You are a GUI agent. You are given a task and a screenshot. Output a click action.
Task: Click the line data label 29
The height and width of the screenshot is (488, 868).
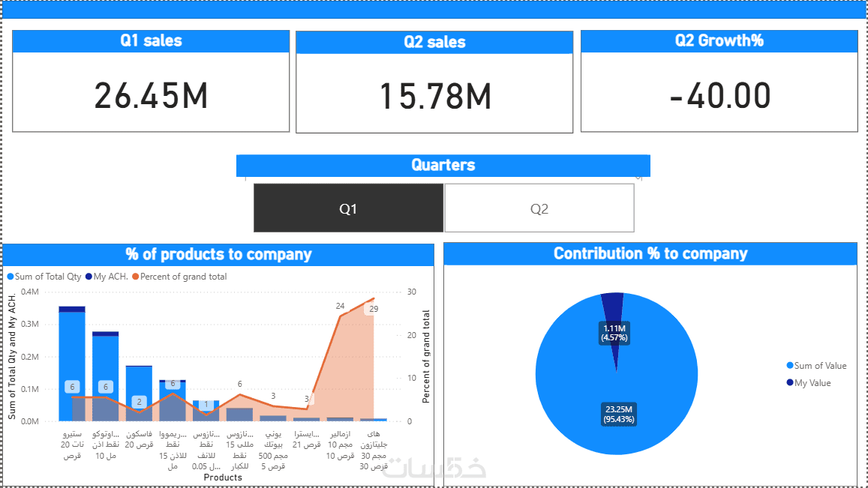(374, 309)
